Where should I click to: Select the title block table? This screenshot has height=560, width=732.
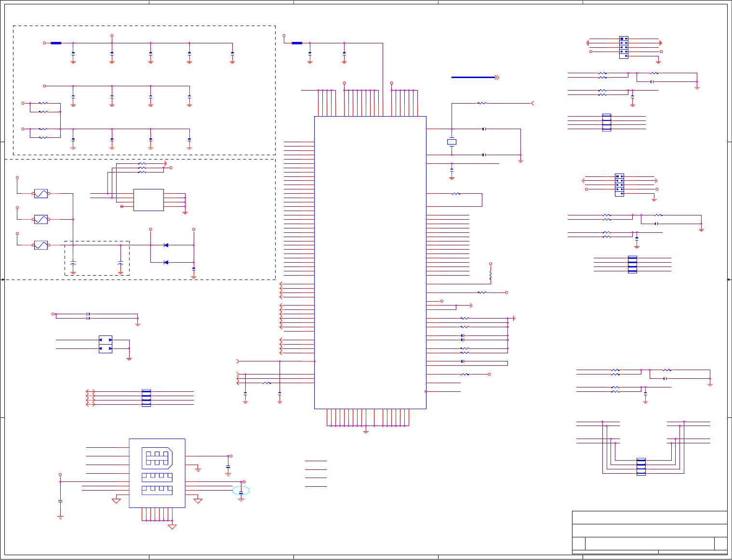click(x=650, y=533)
